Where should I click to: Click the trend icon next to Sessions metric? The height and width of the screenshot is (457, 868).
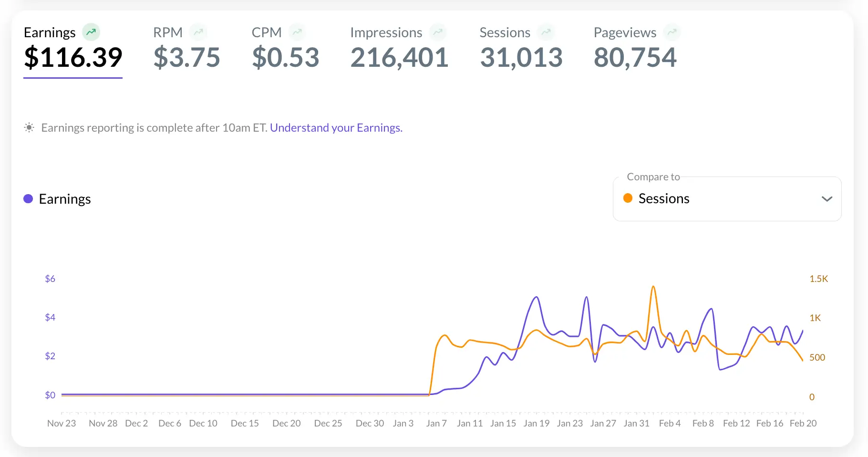(546, 32)
